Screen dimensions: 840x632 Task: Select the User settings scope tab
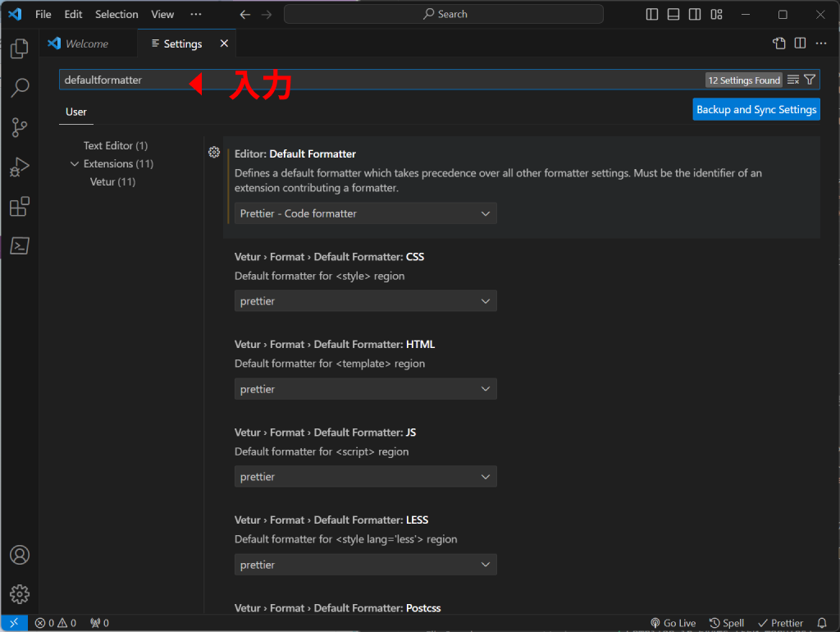click(x=76, y=112)
